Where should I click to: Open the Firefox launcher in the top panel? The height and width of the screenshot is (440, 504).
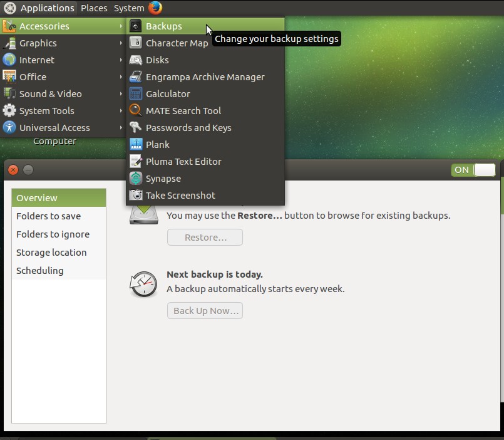[155, 8]
